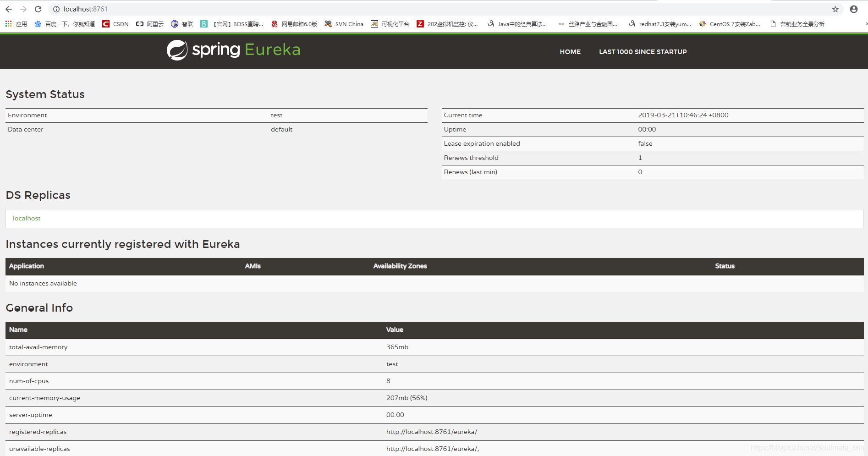This screenshot has height=456, width=868.
Task: Select the registered-replicas URL value
Action: point(431,432)
